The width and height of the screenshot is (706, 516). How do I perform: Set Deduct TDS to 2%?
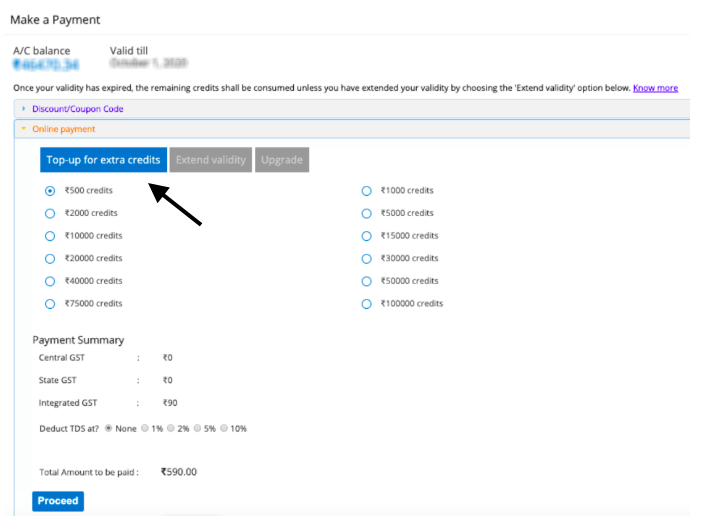[171, 428]
